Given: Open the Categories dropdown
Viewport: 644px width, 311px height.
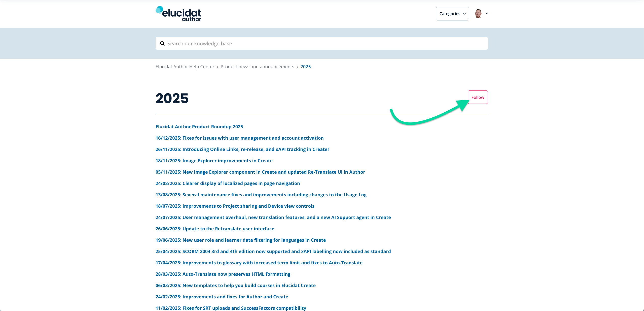Looking at the screenshot, I should pyautogui.click(x=452, y=14).
